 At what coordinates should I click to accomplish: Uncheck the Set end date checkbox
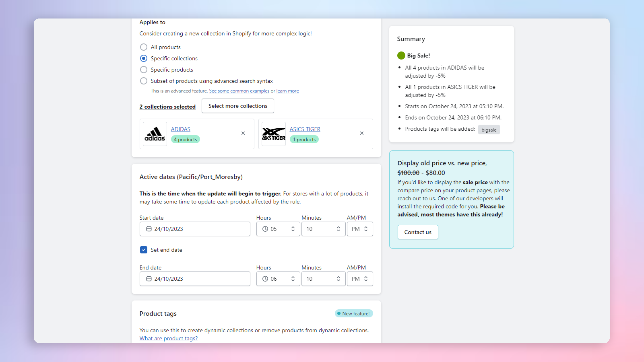pyautogui.click(x=144, y=250)
